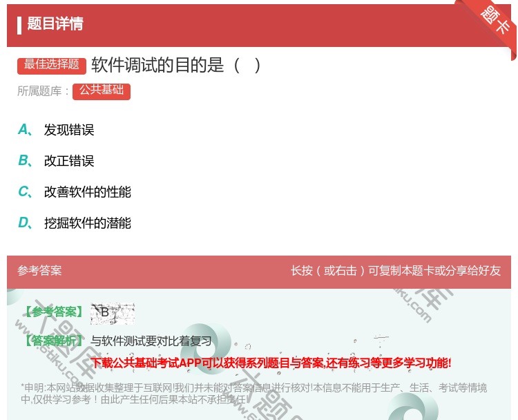Click the explanation text 与软件测试要对比着复习
Screen dimensions: 518x420
point(151,341)
